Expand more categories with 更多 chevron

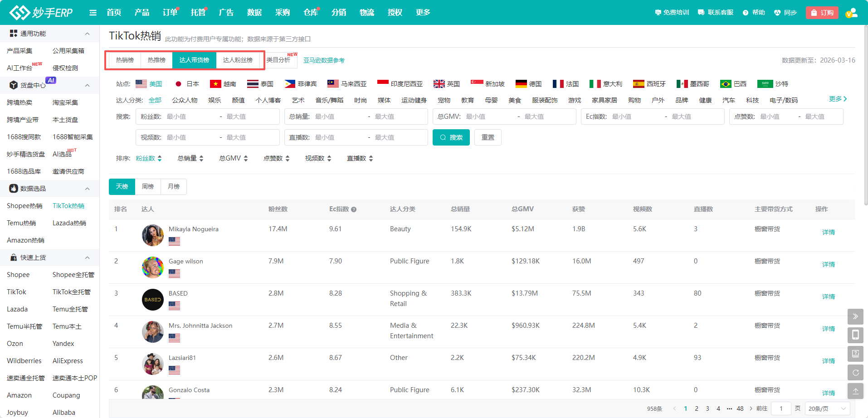tap(838, 99)
